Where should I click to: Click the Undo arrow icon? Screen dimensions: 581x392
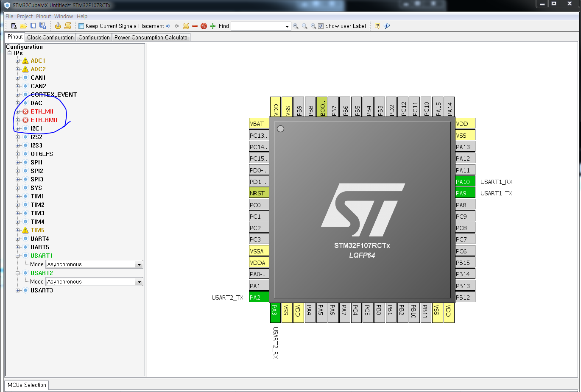coord(168,26)
